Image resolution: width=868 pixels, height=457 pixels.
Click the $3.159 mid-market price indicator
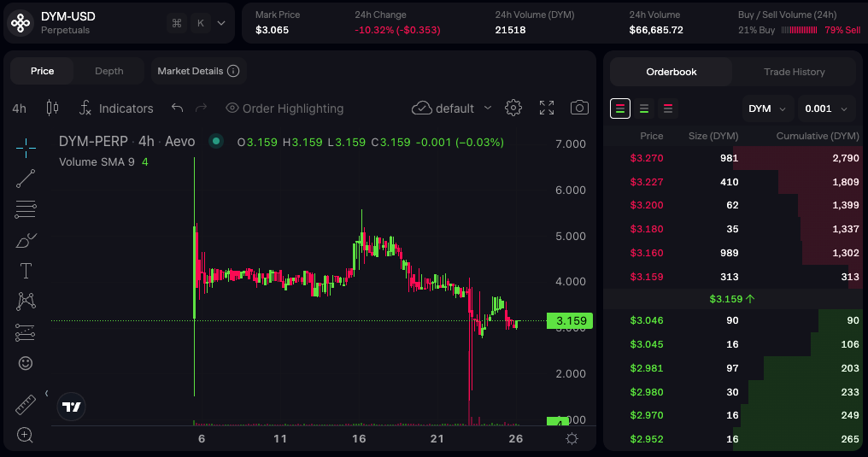732,299
